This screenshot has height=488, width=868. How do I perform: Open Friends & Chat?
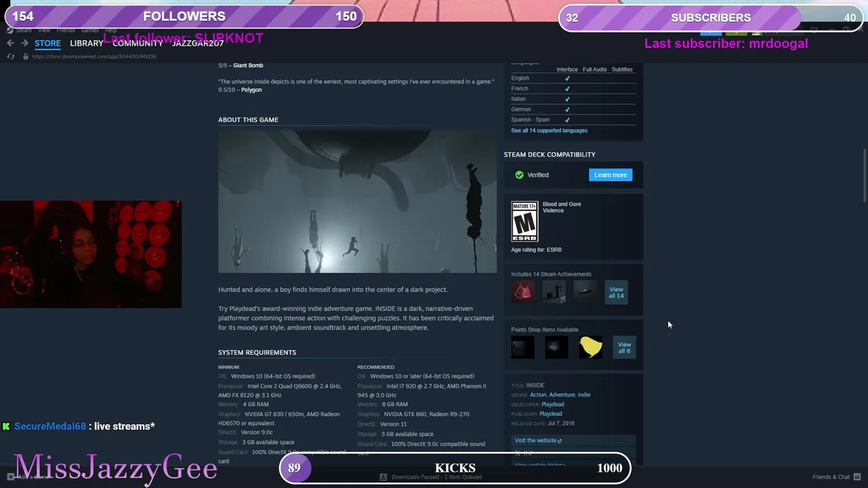(x=831, y=477)
